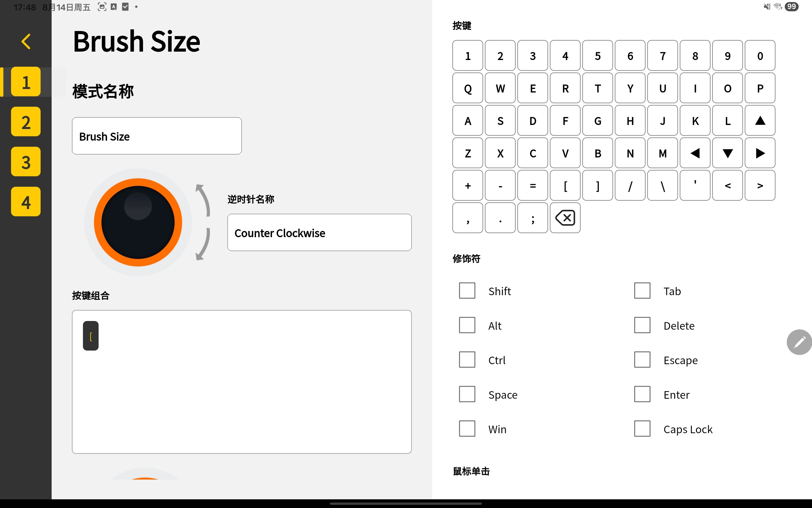Image resolution: width=812 pixels, height=508 pixels.
Task: Tap the Q key
Action: (x=468, y=88)
